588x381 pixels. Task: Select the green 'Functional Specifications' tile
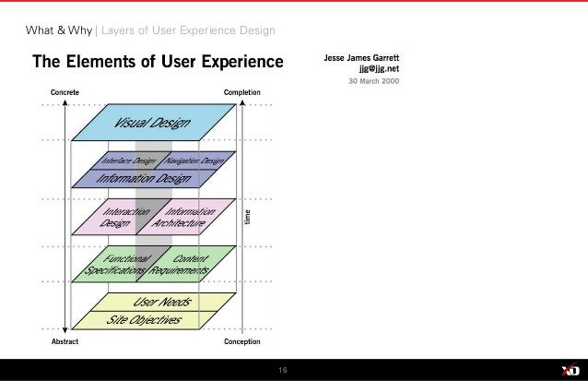pos(121,264)
